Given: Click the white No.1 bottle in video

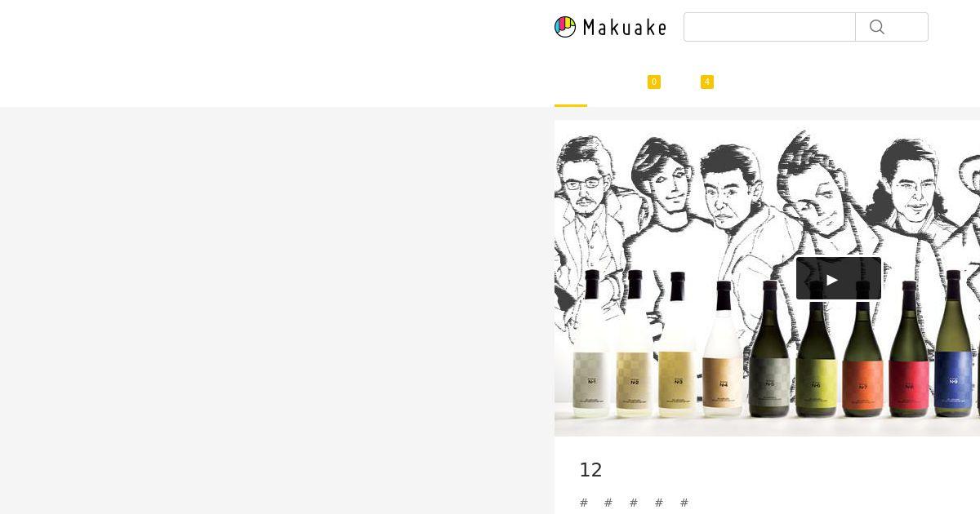Looking at the screenshot, I should point(592,343).
